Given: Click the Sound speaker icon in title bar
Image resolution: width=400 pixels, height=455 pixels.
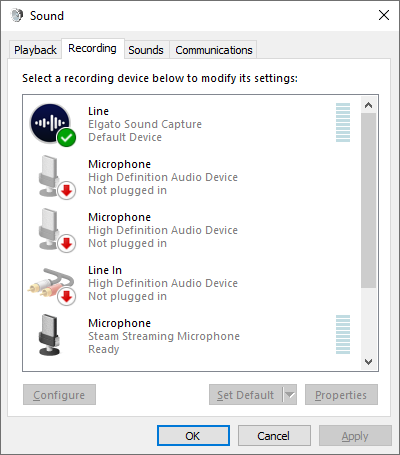Looking at the screenshot, I should tap(17, 15).
